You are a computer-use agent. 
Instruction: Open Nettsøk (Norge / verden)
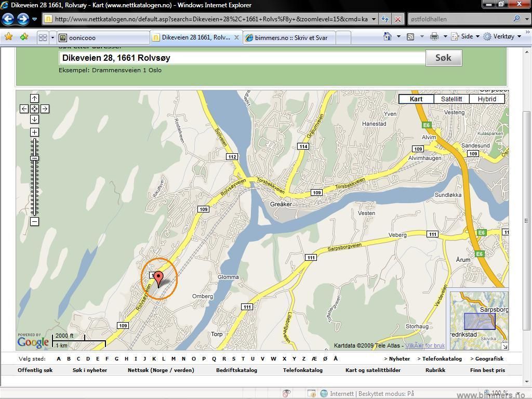click(x=161, y=370)
